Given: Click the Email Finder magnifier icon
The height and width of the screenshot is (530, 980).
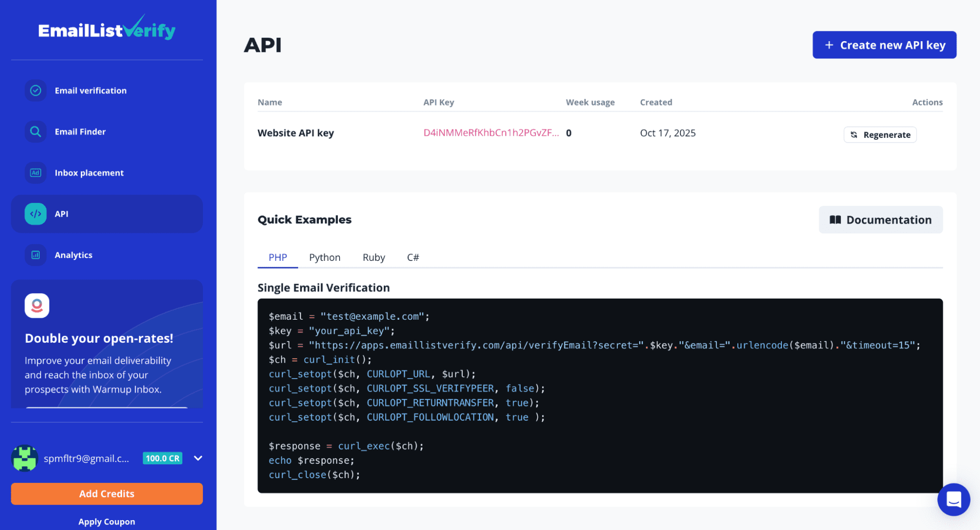Looking at the screenshot, I should (x=35, y=132).
